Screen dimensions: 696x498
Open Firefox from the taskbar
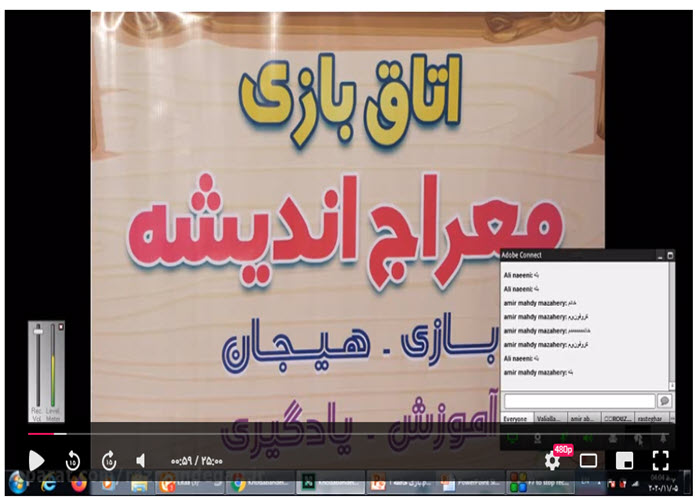[x=79, y=484]
